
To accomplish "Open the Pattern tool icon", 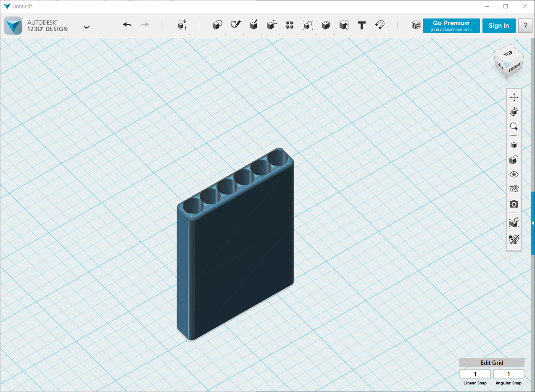I will tap(290, 25).
